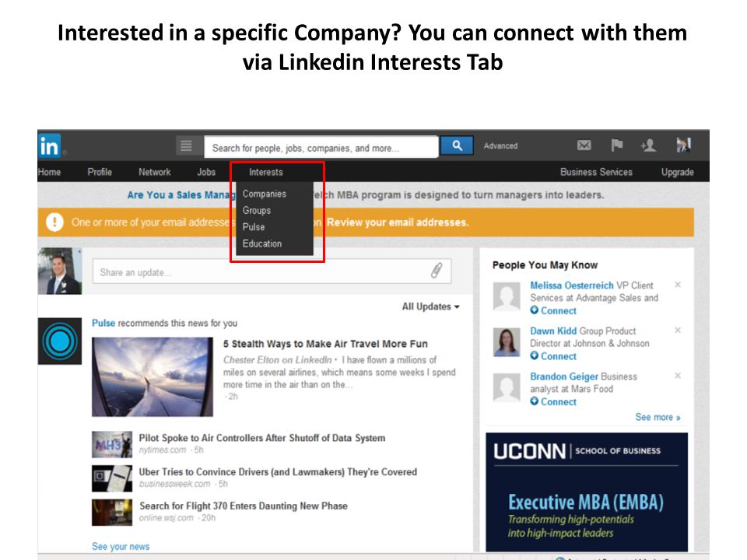Screen dimensions: 747x560
Task: Click Connect under Brandon Geiger
Action: click(x=559, y=401)
